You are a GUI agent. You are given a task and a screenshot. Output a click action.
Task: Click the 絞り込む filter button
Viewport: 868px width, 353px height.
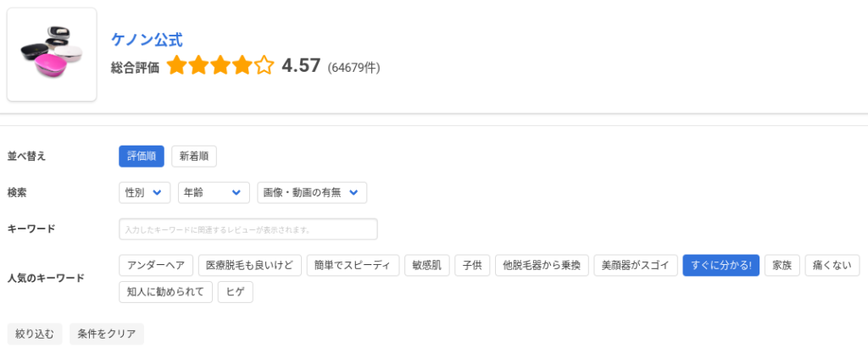[x=35, y=334]
